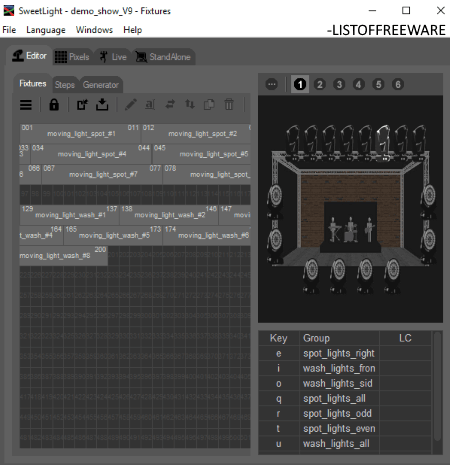Select 3D view preset 2

pos(320,84)
